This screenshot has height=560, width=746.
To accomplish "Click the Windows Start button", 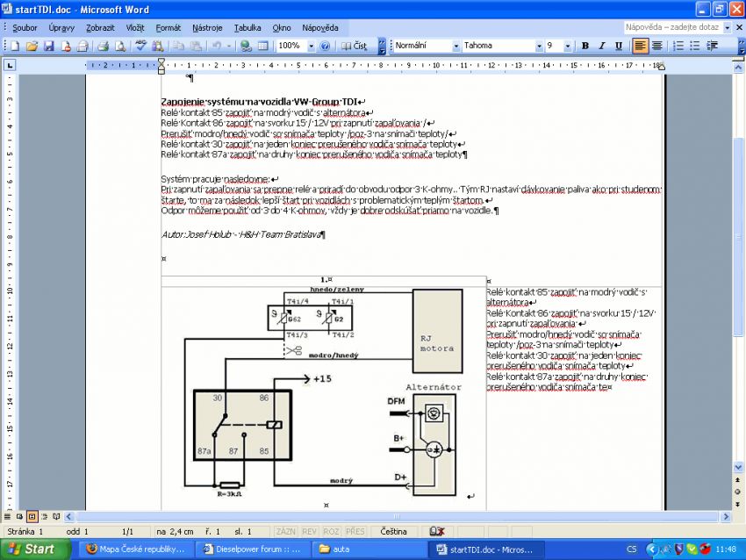I will pos(35,549).
